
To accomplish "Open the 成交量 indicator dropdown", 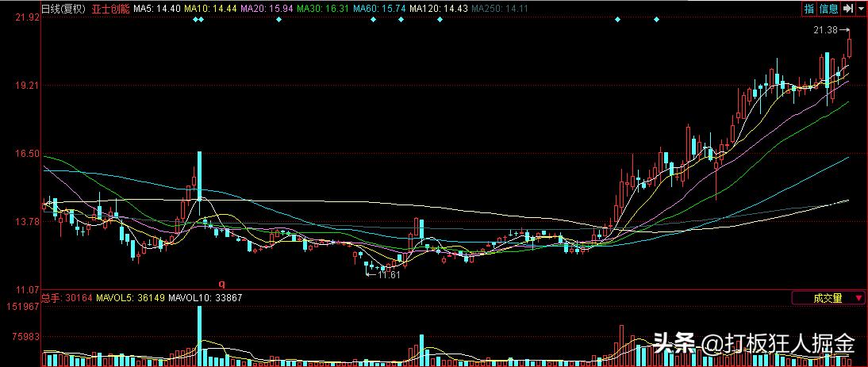I will click(828, 298).
